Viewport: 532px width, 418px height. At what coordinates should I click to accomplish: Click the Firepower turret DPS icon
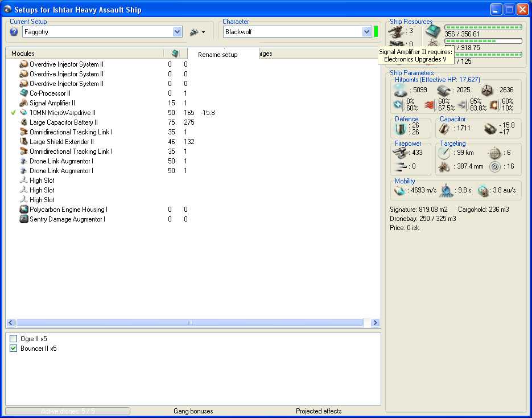click(401, 153)
